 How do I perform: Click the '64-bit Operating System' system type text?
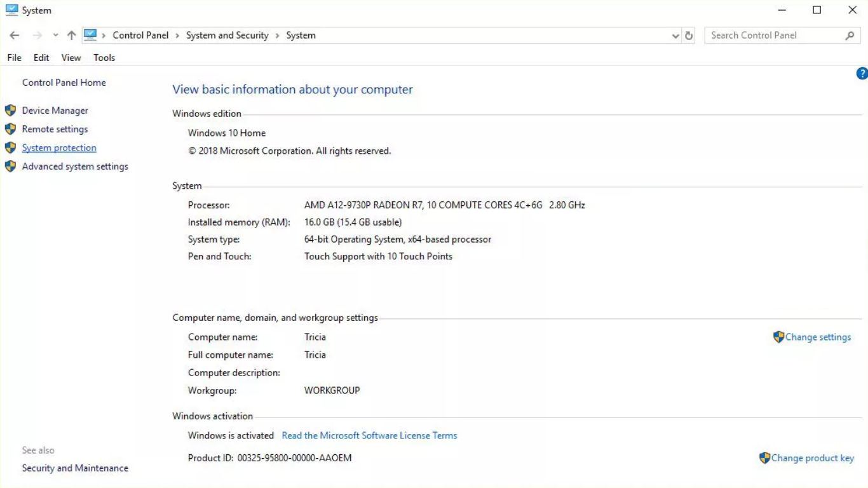pyautogui.click(x=398, y=240)
